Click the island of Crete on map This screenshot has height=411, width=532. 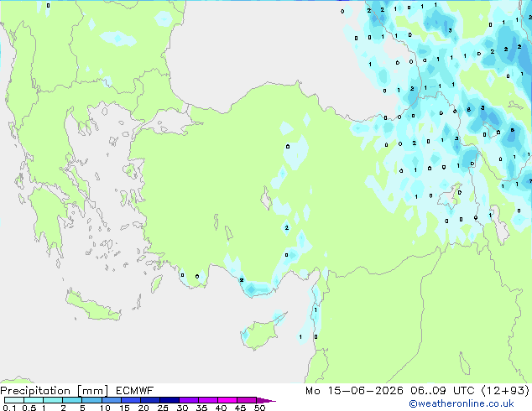tap(93, 306)
